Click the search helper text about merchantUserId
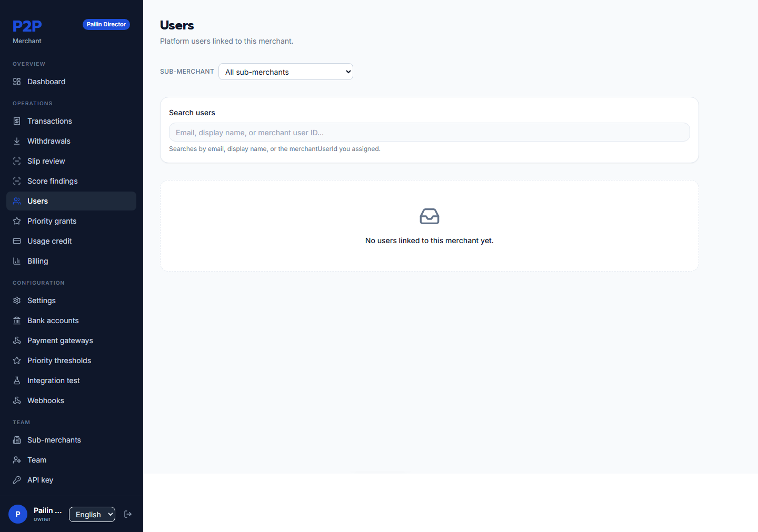 click(275, 149)
